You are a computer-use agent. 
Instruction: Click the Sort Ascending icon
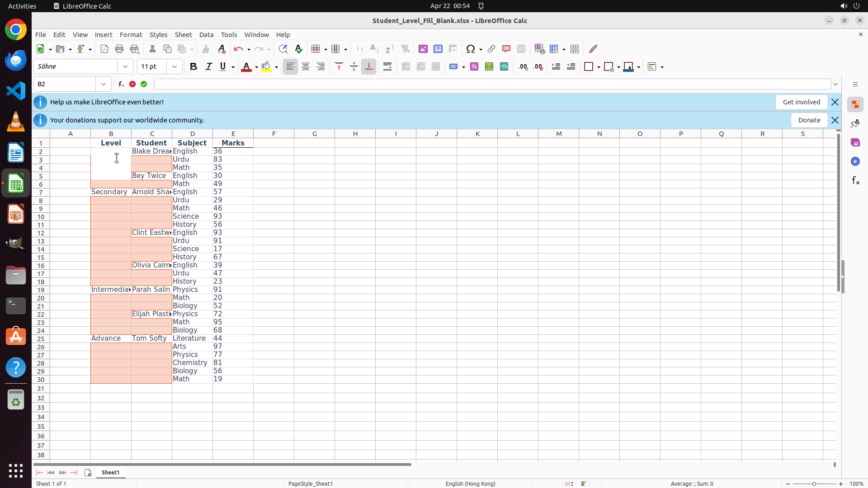374,49
